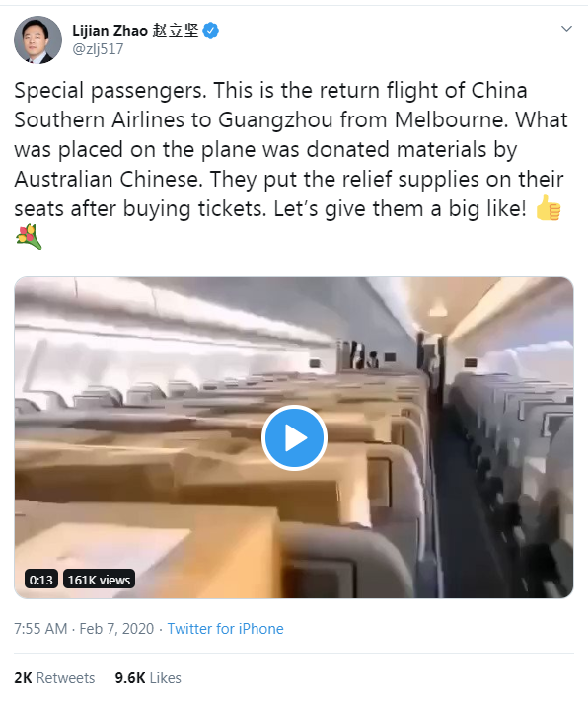This screenshot has width=588, height=701.
Task: Click the 0:13 video duration badge
Action: (x=40, y=580)
